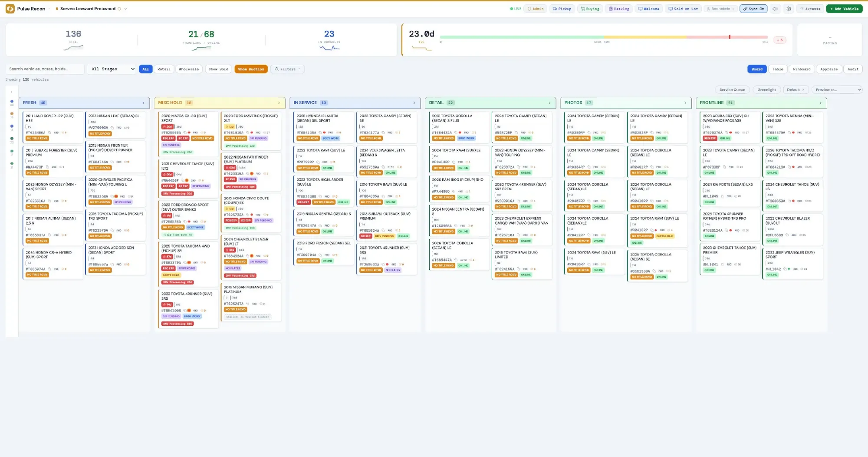The height and width of the screenshot is (457, 868).
Task: Expand the FRONTLINE column chevron
Action: click(x=820, y=103)
